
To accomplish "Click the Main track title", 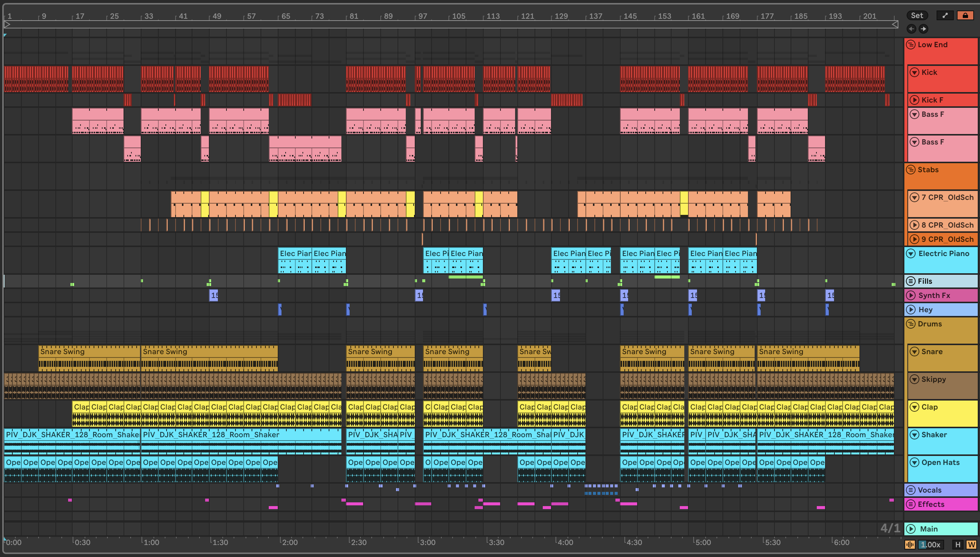I will click(929, 529).
